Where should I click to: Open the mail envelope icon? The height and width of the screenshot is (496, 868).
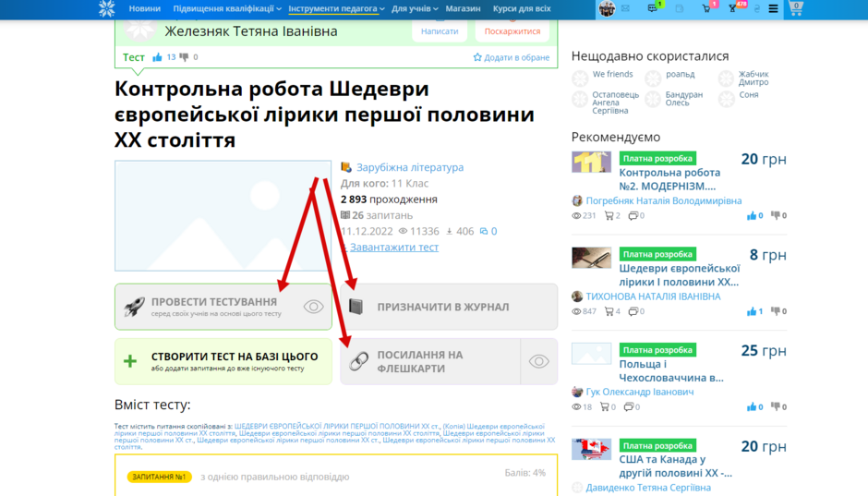pos(625,8)
